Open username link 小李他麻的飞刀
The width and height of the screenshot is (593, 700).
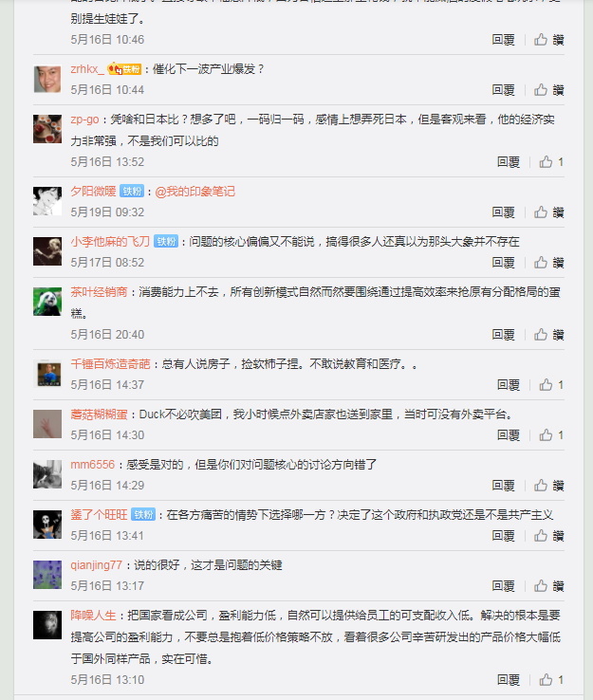pos(110,242)
